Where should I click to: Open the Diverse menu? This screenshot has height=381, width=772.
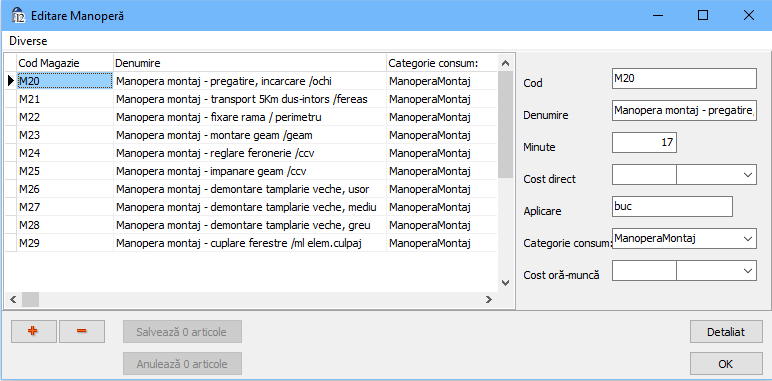pos(28,41)
